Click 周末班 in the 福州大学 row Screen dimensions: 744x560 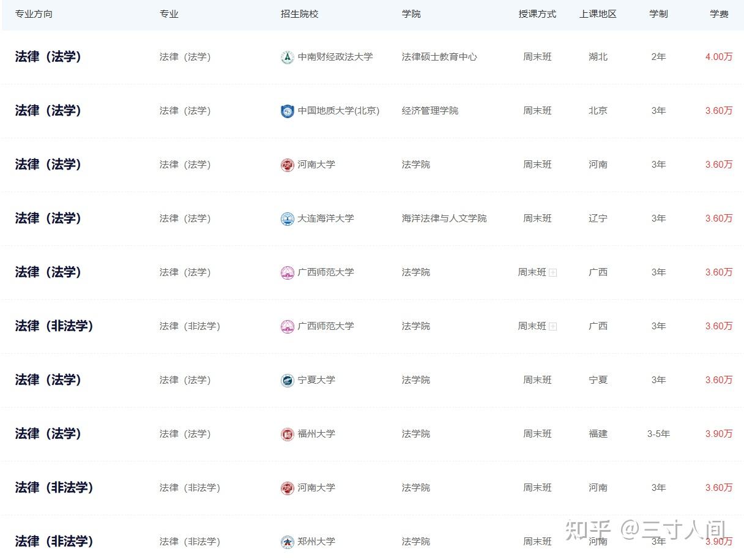pyautogui.click(x=537, y=434)
